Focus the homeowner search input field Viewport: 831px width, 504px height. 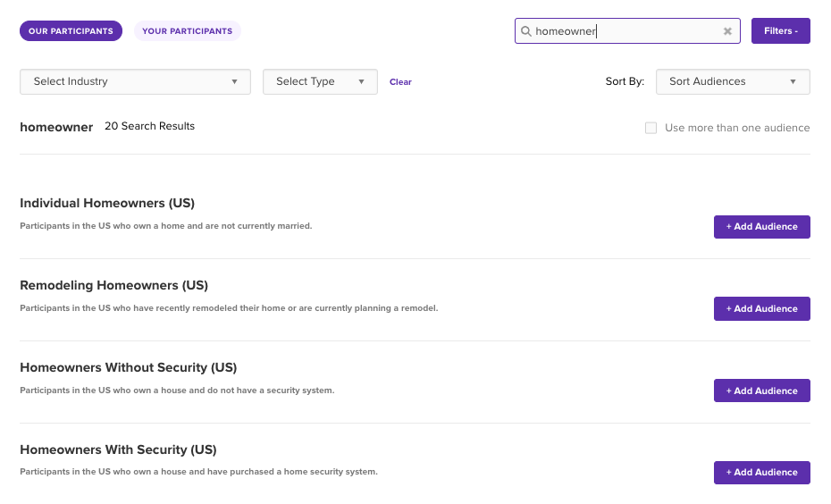[627, 30]
